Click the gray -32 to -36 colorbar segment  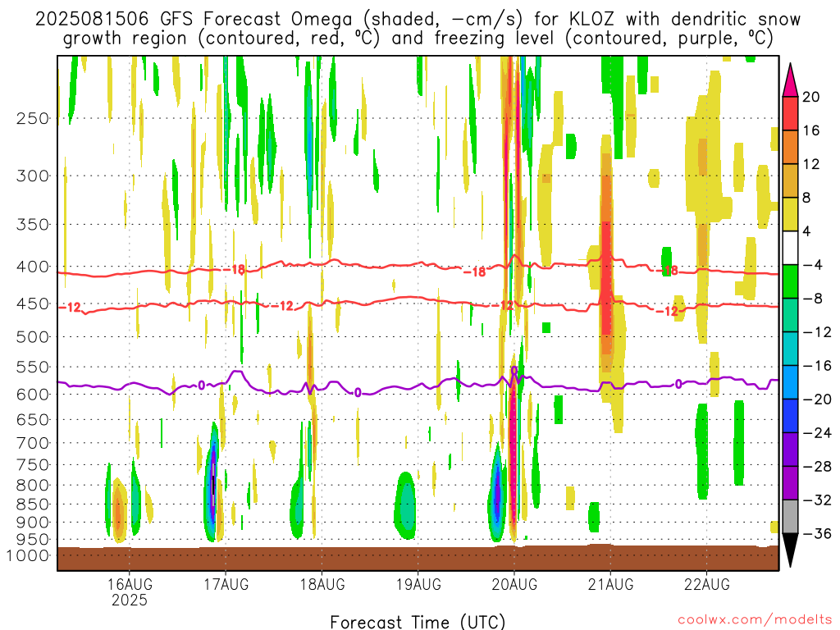[x=790, y=517]
